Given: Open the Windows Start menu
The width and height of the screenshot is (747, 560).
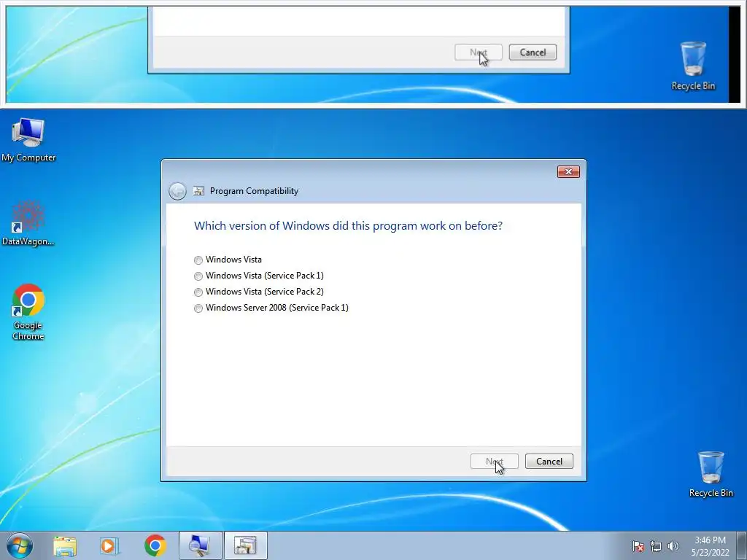Looking at the screenshot, I should click(x=20, y=545).
